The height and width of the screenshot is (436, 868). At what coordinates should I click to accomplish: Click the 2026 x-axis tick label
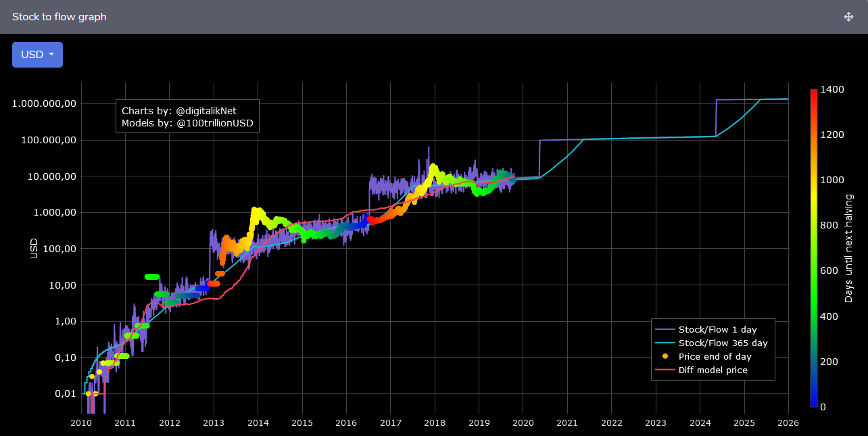coord(788,422)
